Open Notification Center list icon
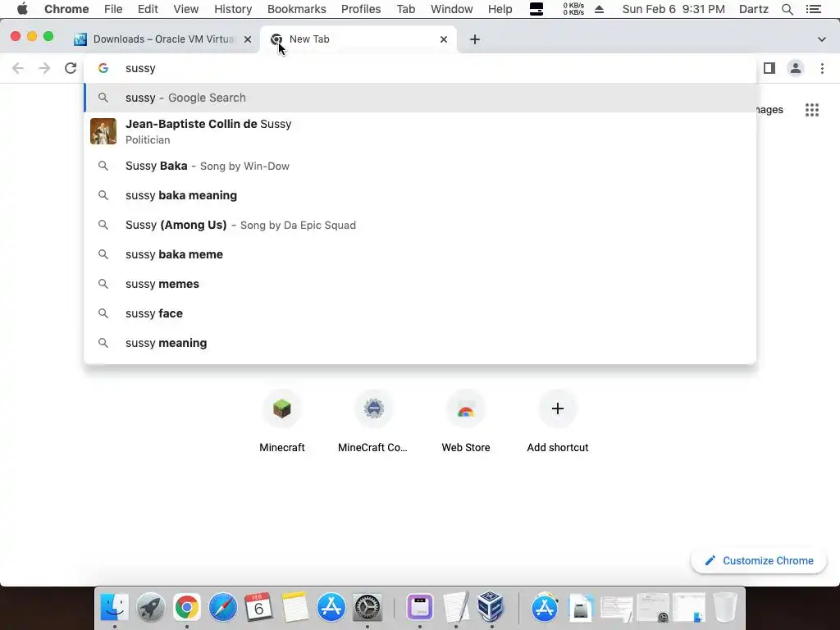 click(x=813, y=9)
